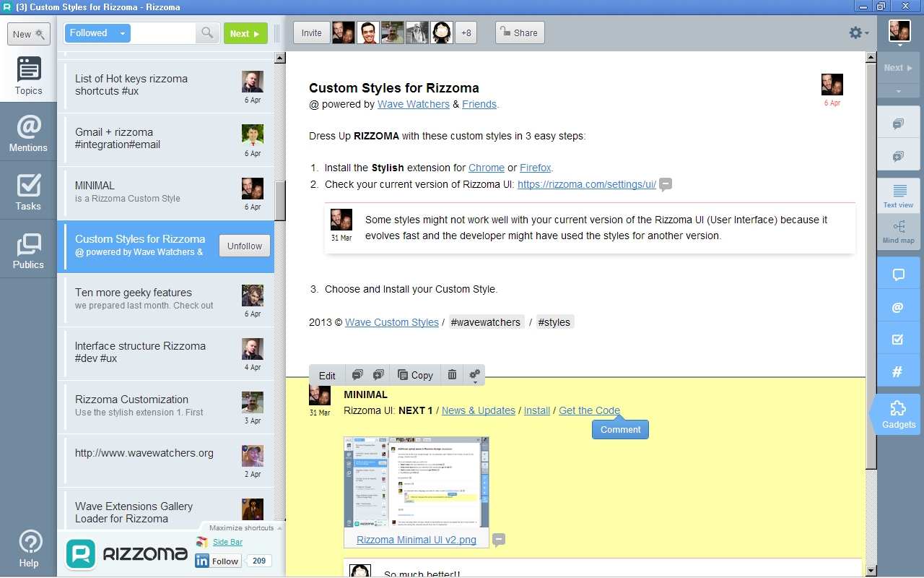Click the Get the Code link
Screen dimensions: 924x578
589,410
